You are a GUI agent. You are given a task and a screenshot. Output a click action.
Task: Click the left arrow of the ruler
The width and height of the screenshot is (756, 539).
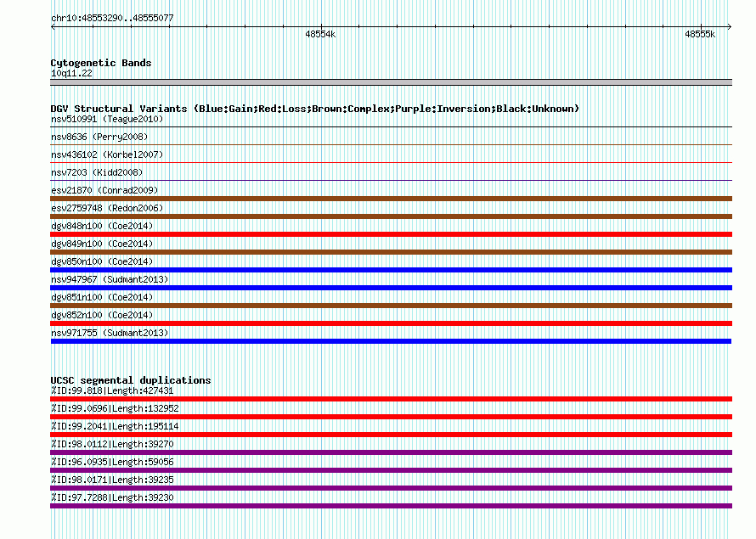coord(53,27)
